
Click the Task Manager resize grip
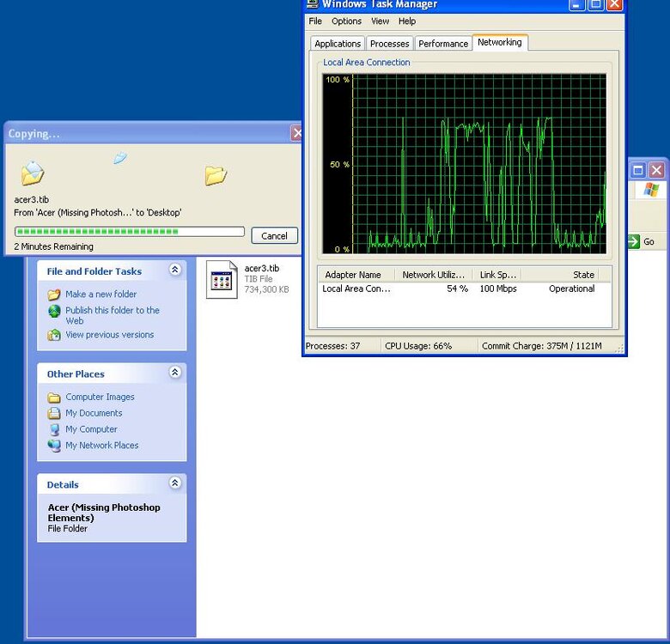(619, 348)
